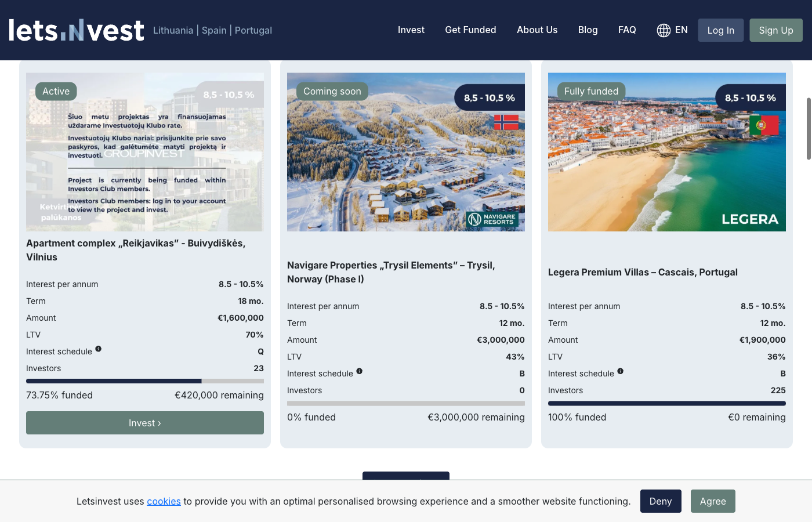Image resolution: width=812 pixels, height=522 pixels.
Task: Click the info icon beside Legera interest schedule
Action: 621,371
